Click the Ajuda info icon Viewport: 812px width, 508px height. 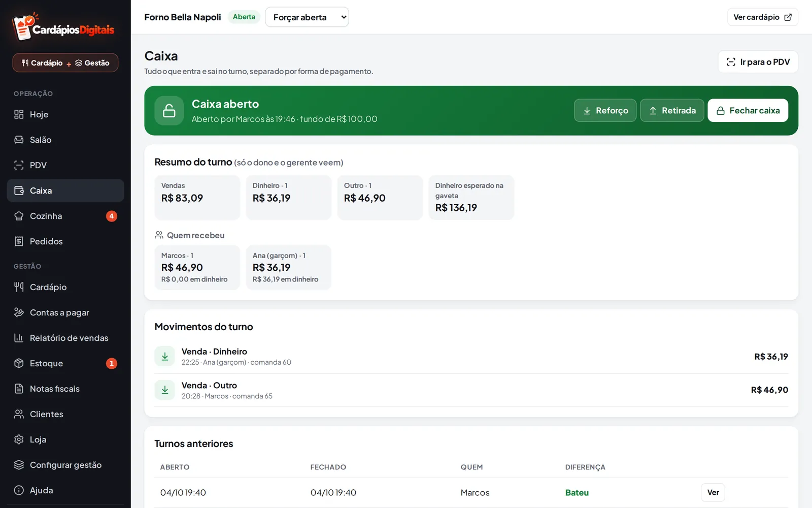click(19, 490)
